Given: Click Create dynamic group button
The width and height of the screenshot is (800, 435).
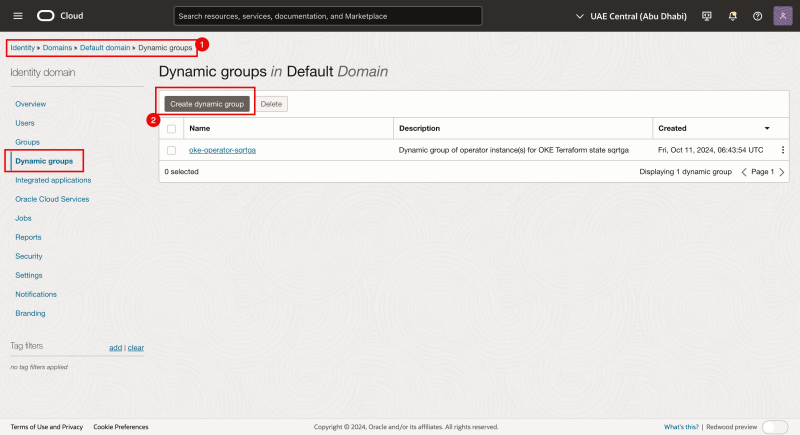Looking at the screenshot, I should 206,104.
